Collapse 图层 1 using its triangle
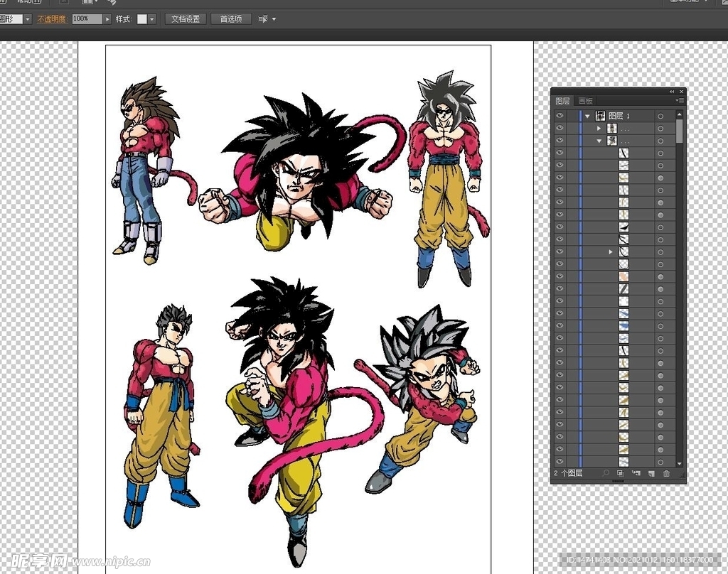 coord(587,116)
